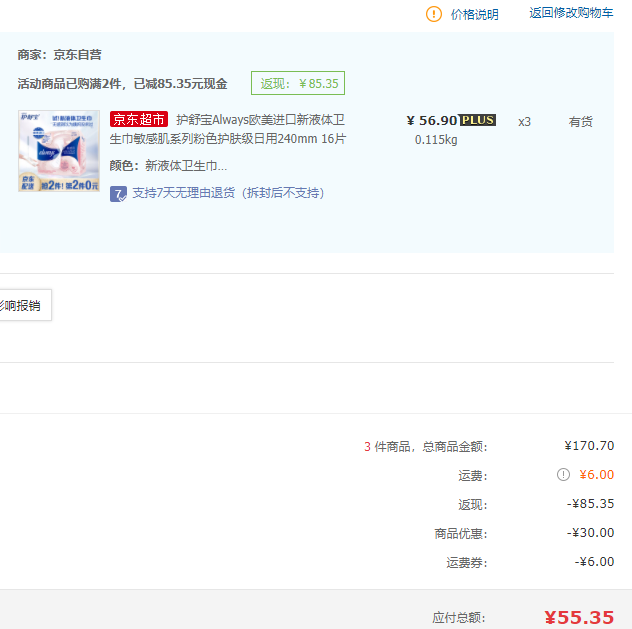Click the 返现 ¥85.35 green badge
The height and width of the screenshot is (629, 632).
coord(298,83)
